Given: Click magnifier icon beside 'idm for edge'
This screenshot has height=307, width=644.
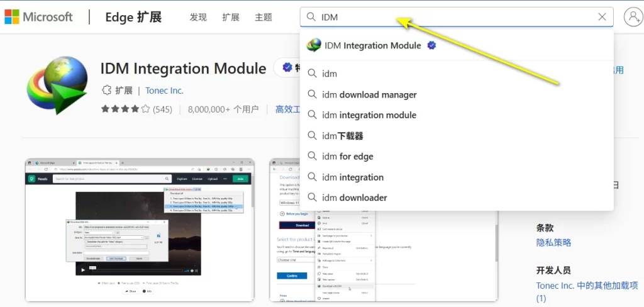Looking at the screenshot, I should click(312, 156).
